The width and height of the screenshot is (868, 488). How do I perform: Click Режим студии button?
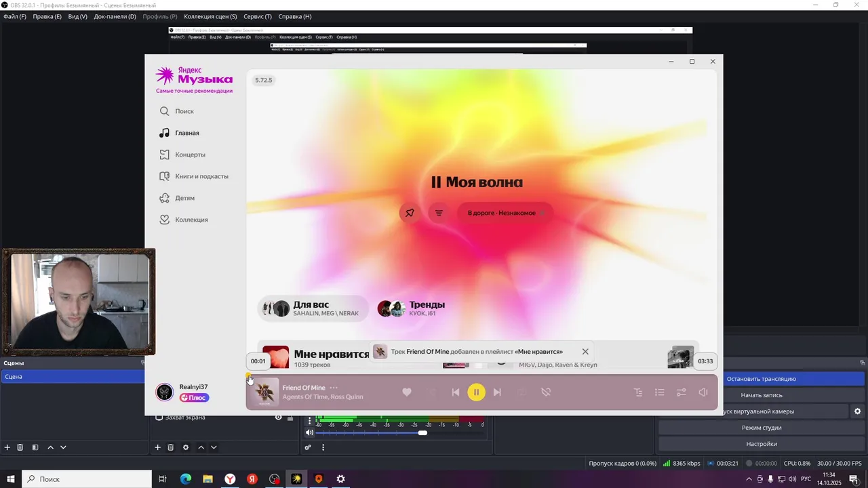click(x=761, y=428)
